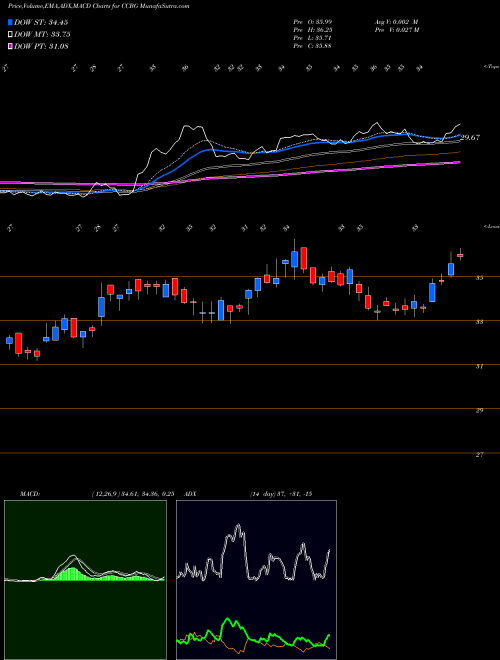This screenshot has height=660, width=500.
Task: Click the ADX panel title
Action: tap(191, 494)
